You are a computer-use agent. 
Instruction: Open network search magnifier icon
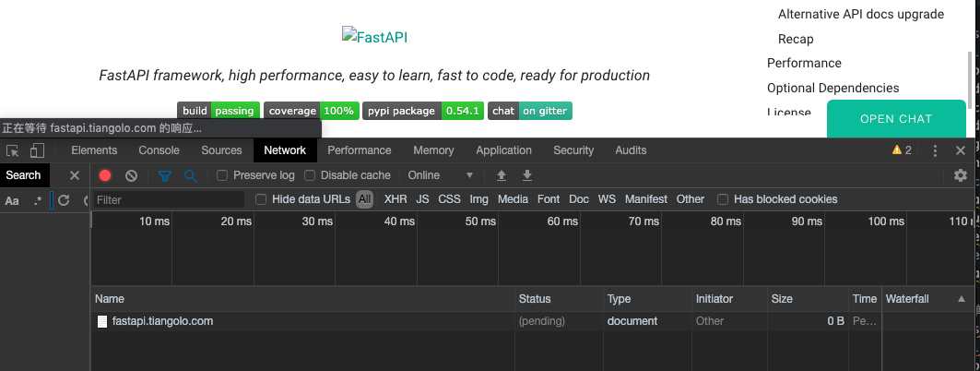[x=191, y=175]
